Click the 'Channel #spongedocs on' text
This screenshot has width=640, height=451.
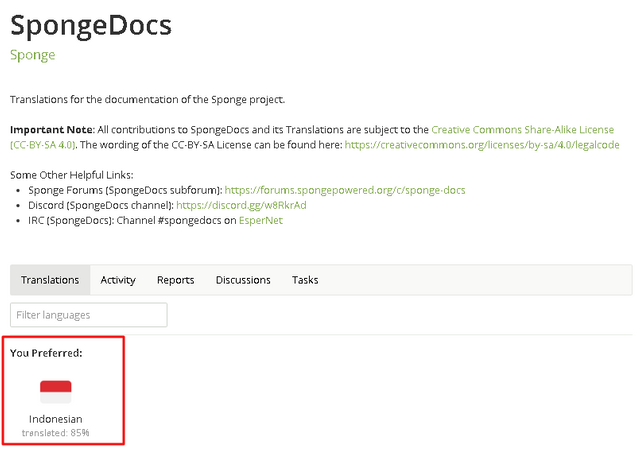coord(176,220)
